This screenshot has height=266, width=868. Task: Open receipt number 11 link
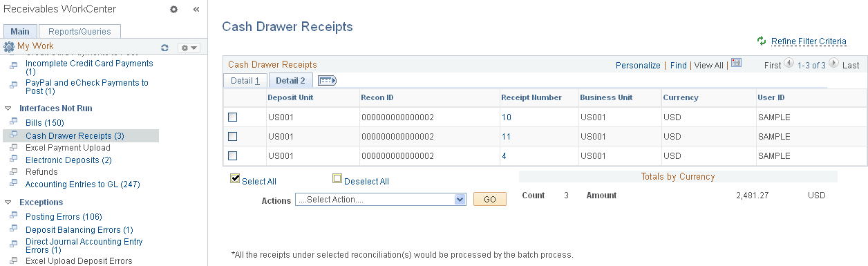click(507, 137)
